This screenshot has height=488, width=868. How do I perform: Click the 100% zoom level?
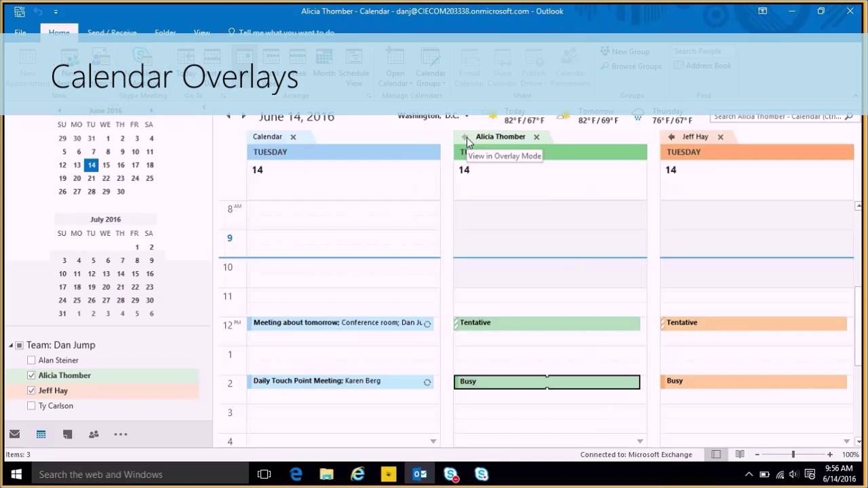[x=850, y=454]
